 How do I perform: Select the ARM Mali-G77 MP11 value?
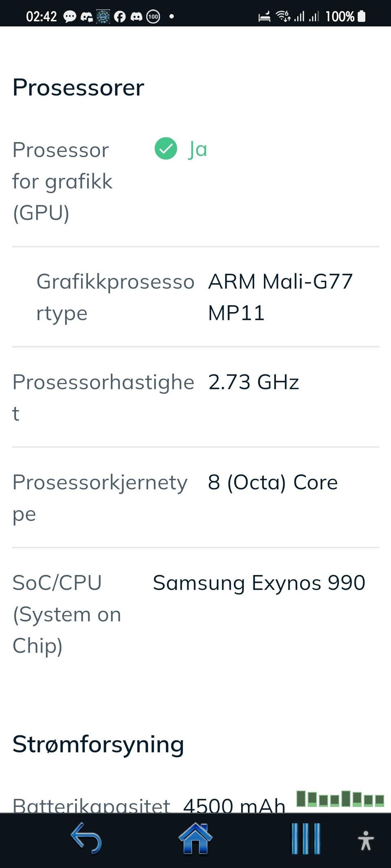[280, 297]
